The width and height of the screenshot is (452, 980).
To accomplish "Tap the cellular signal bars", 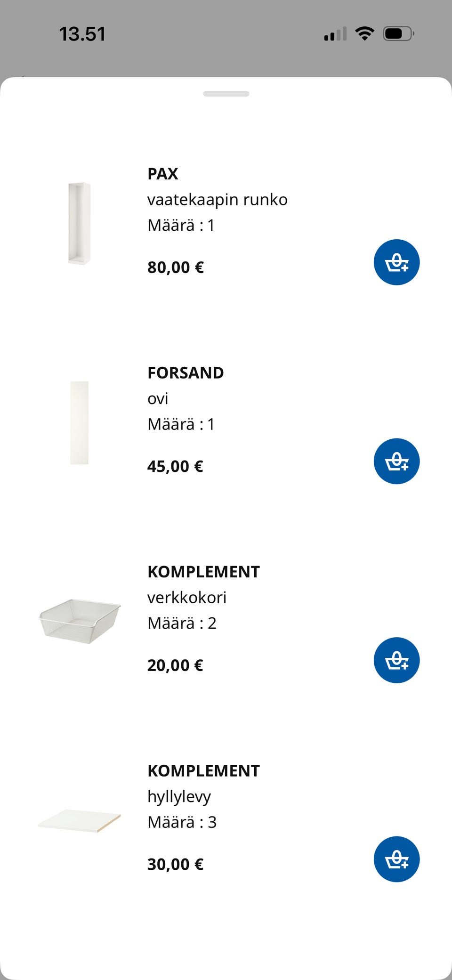I will (335, 34).
